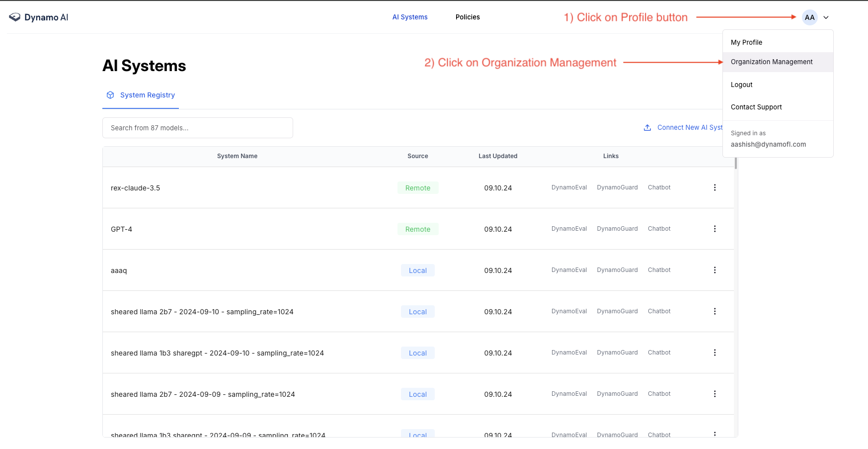Open kebab menu for llama 2b7 2024-09-10
This screenshot has width=868, height=449.
[x=715, y=311]
